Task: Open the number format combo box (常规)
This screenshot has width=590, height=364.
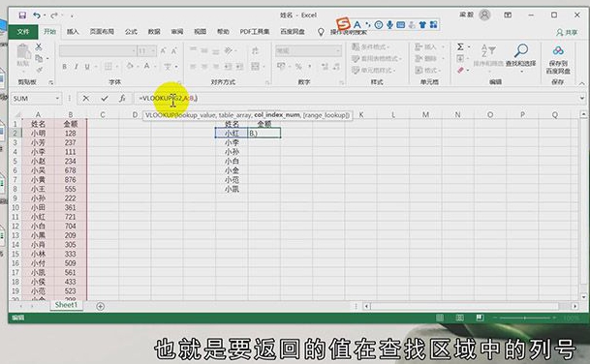Action: tap(308, 50)
